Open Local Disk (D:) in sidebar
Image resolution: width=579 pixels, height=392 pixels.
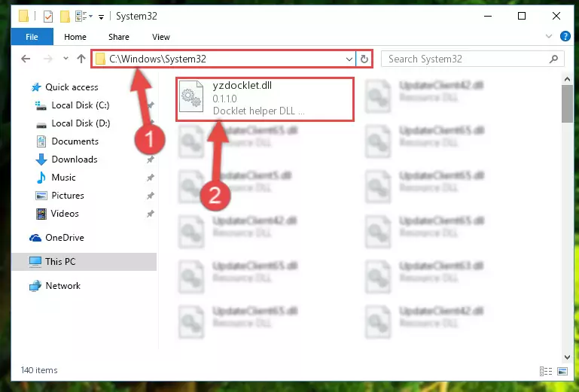[x=81, y=123]
